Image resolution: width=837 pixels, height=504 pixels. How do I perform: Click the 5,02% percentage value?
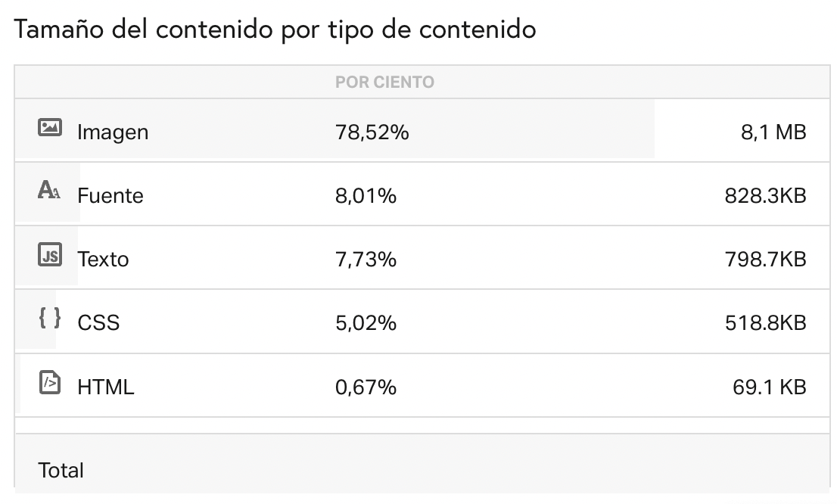pyautogui.click(x=366, y=323)
